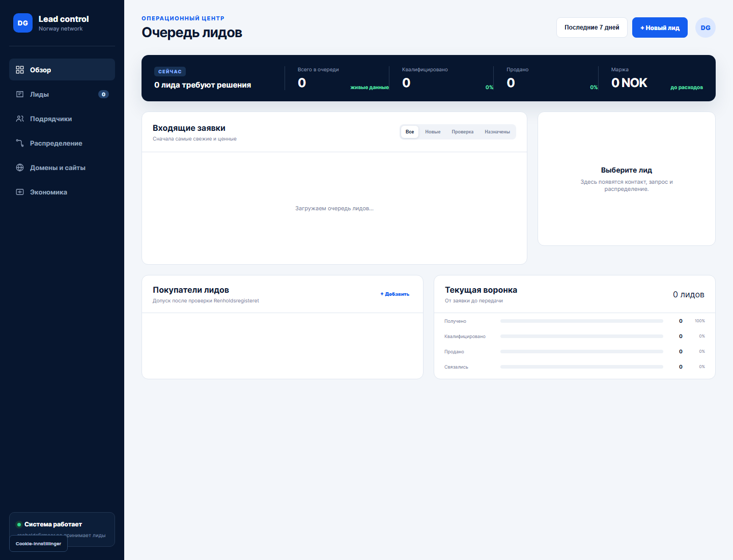Click the Квалифицировано funnel progress bar
Screen dimensions: 733x560
pos(582,337)
